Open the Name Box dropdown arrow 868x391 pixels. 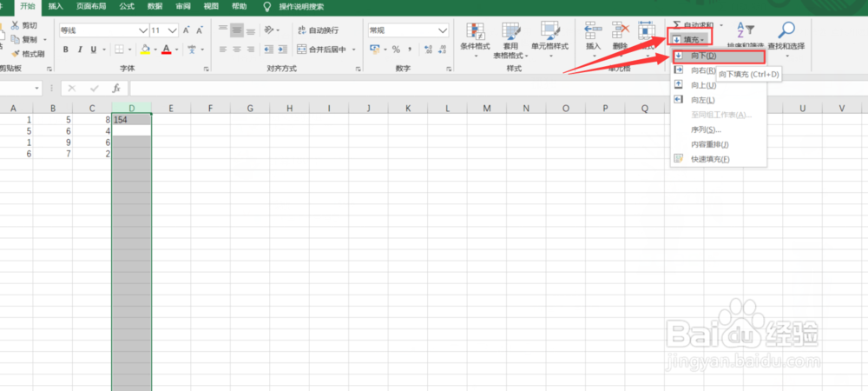37,88
